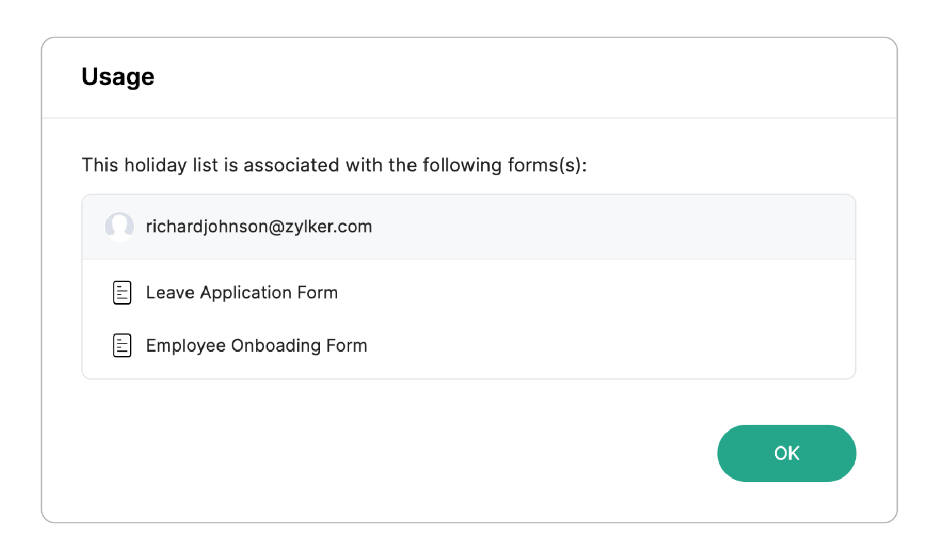Click the "richardjohnson" username part of email
939x560 pixels.
(207, 227)
